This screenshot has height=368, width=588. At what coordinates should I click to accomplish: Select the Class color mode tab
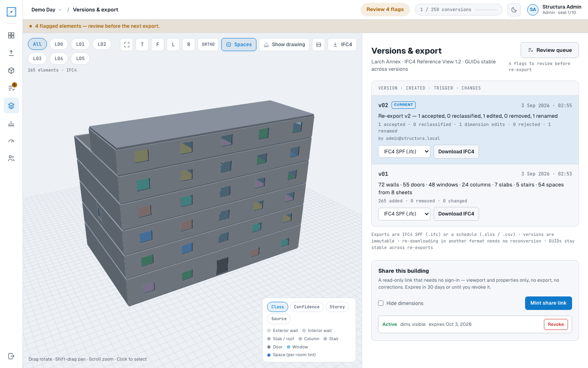(x=278, y=307)
